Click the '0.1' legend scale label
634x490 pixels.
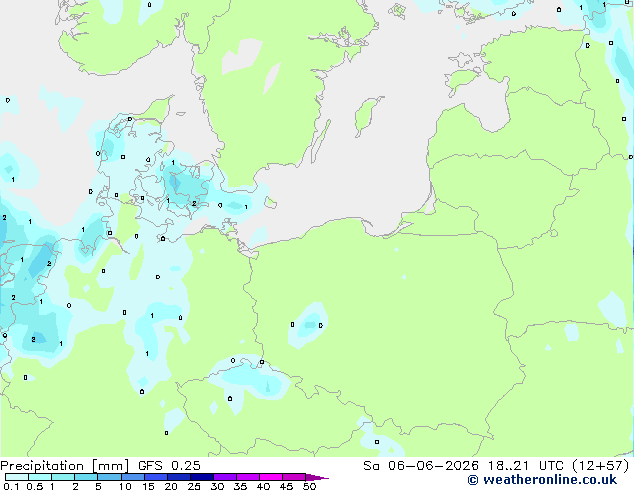pos(11,486)
